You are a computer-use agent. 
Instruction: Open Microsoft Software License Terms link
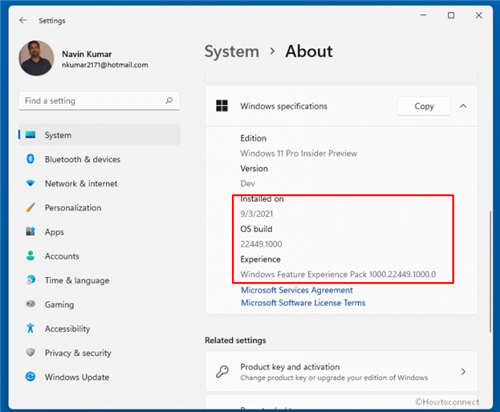coord(303,303)
